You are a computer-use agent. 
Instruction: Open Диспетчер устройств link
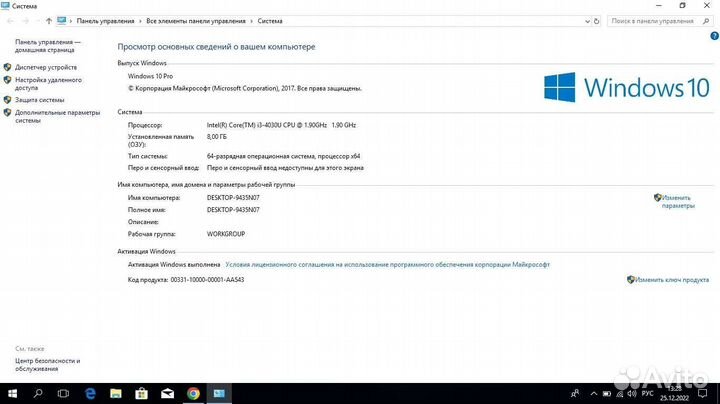point(46,67)
